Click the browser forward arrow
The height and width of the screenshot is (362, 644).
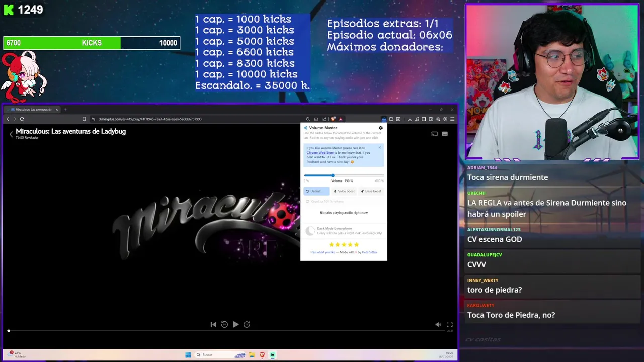(15, 119)
